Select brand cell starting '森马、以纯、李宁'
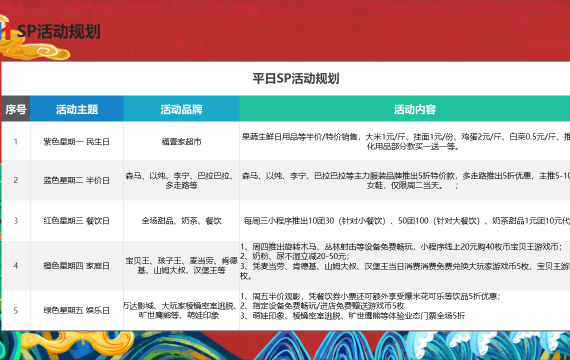Screen dimensions: 570x360 click(181, 180)
